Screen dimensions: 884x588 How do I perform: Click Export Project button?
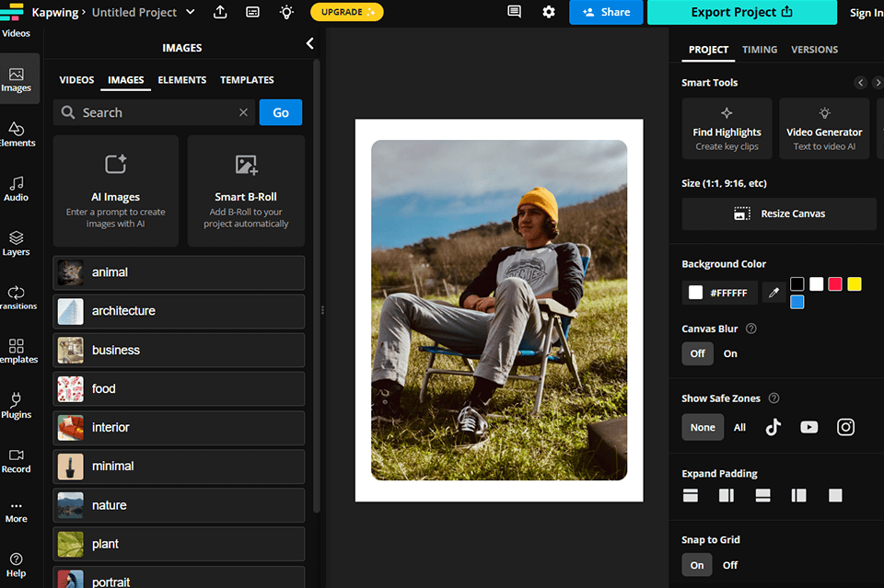tap(742, 12)
